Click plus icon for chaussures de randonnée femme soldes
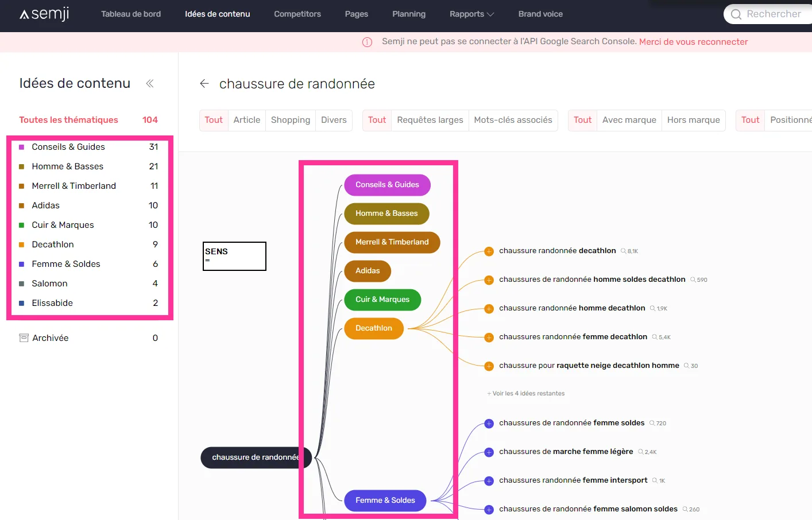This screenshot has height=520, width=812. point(489,424)
